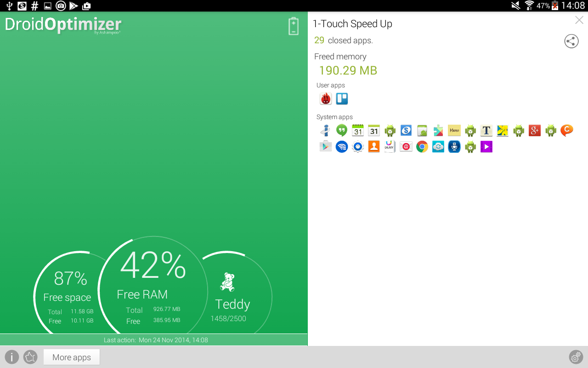Click the More apps button
The width and height of the screenshot is (588, 368).
(x=72, y=357)
